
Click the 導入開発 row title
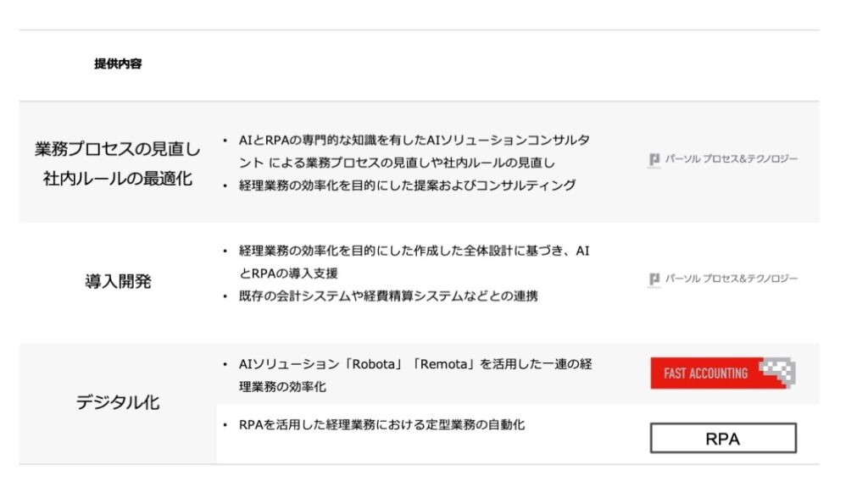(x=118, y=281)
